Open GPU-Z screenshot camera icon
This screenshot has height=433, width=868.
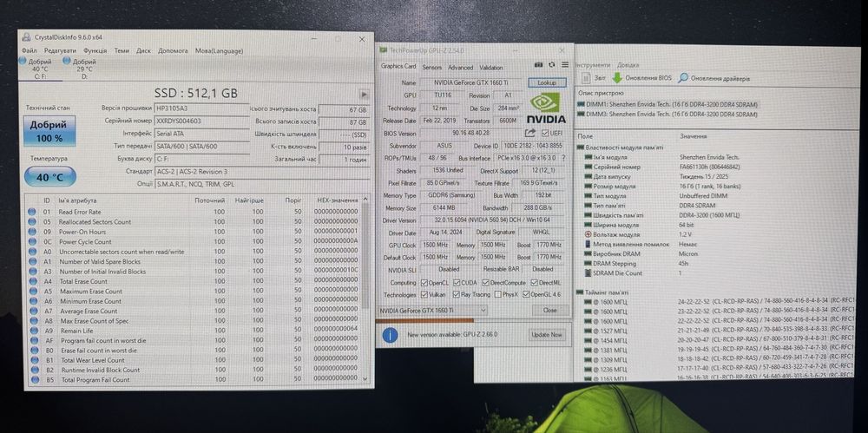(539, 65)
